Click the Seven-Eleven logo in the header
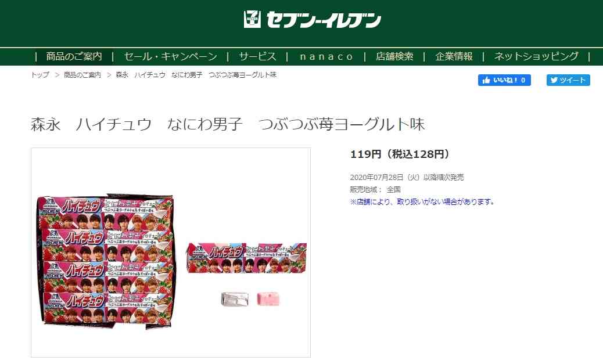Image resolution: width=603 pixels, height=364 pixels. coord(313,20)
